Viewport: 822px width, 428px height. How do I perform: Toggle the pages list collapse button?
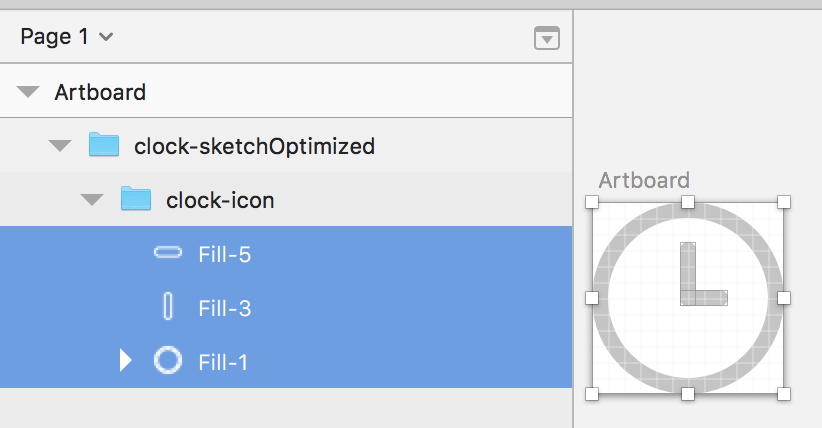tap(547, 38)
